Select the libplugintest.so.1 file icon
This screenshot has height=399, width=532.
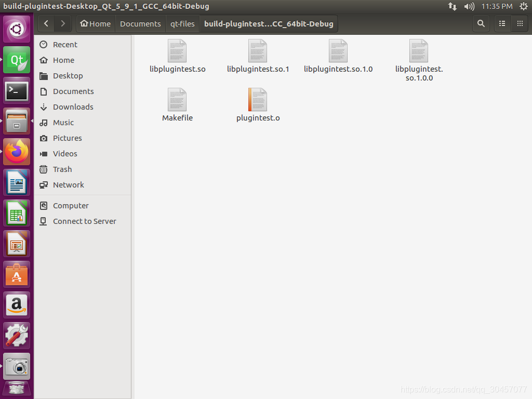point(258,51)
